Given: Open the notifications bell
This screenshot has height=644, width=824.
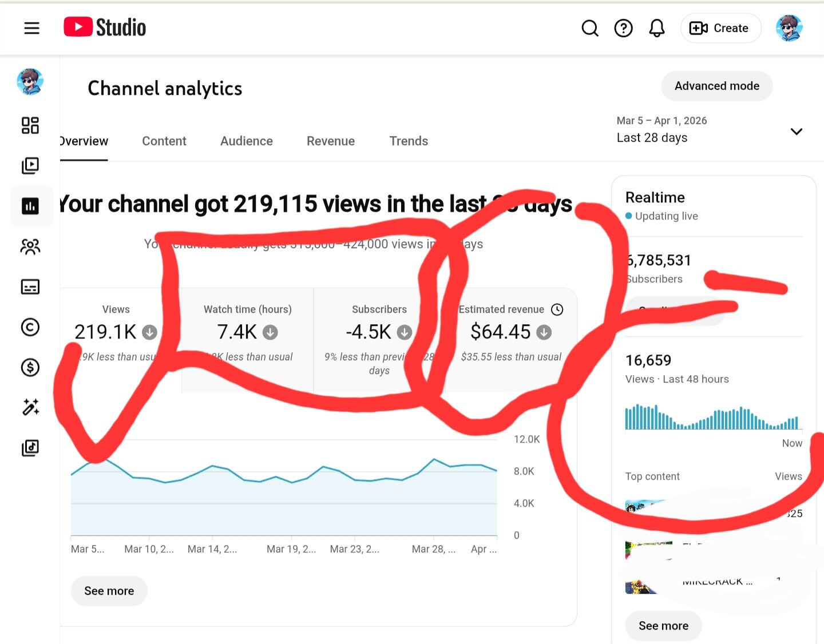Looking at the screenshot, I should pyautogui.click(x=657, y=28).
